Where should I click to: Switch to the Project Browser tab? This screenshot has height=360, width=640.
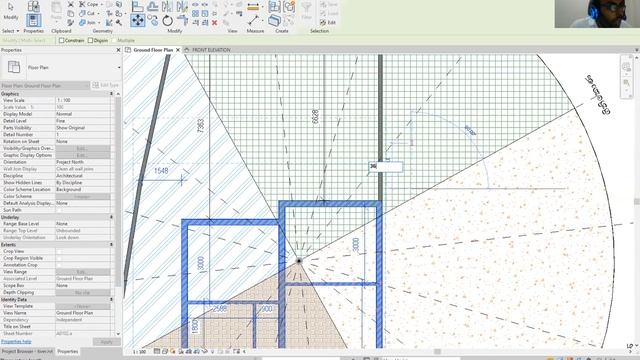pos(27,351)
